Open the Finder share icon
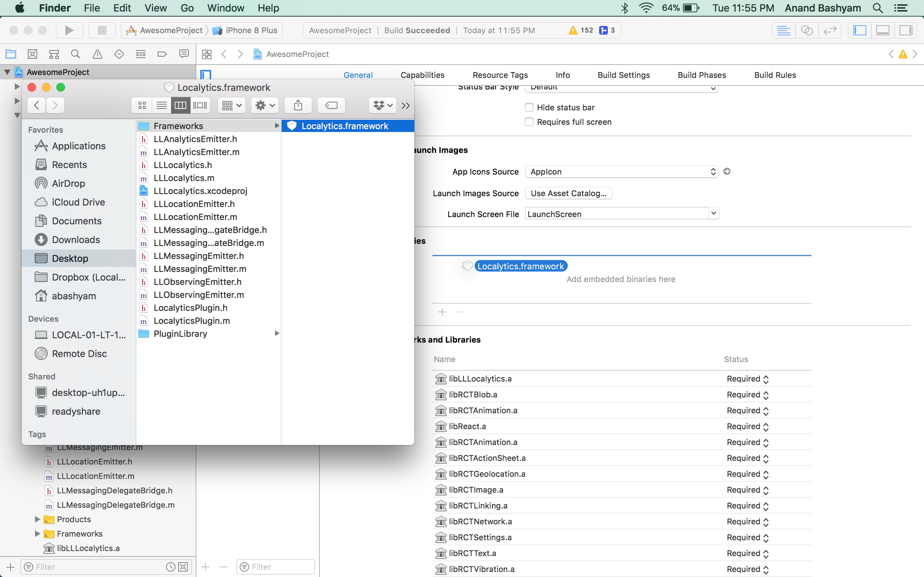Viewport: 924px width, 577px height. pos(298,105)
